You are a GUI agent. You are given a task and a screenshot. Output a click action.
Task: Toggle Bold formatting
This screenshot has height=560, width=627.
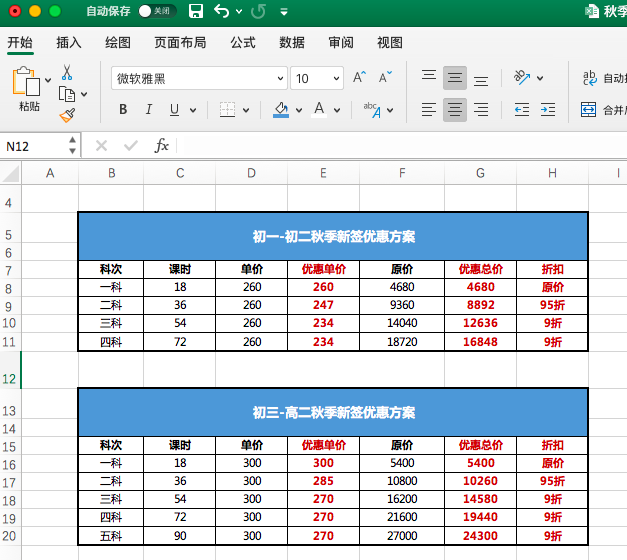123,109
